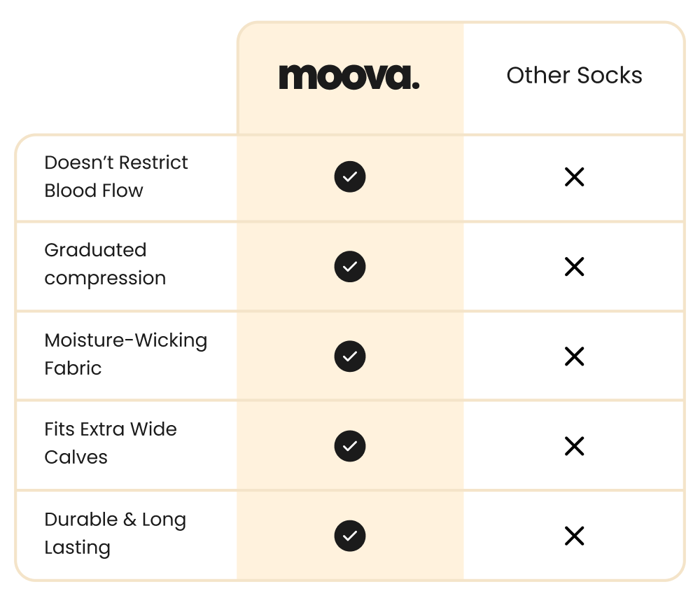Click the moova checkmark for Moisture-Wicking Fabric
Screen dimensions: 700x610
(350, 356)
